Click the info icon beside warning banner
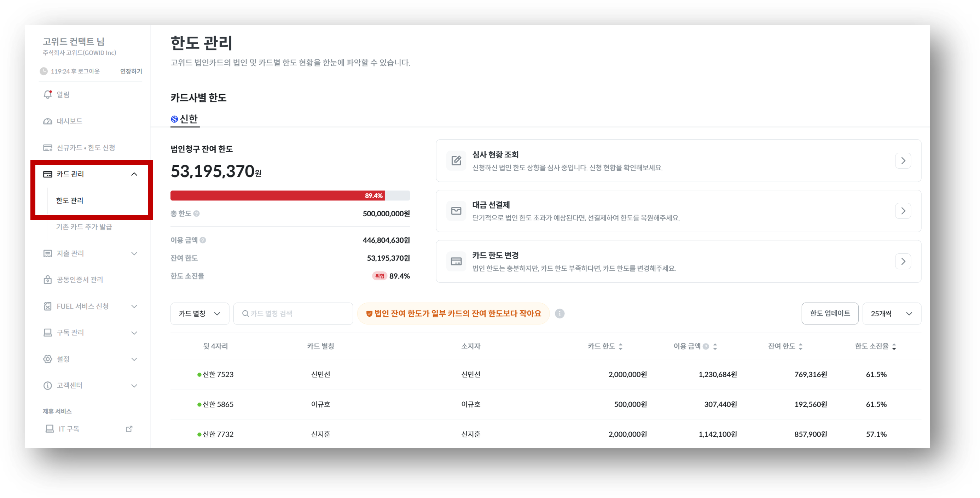Screen dimensions: 980x498 click(559, 314)
